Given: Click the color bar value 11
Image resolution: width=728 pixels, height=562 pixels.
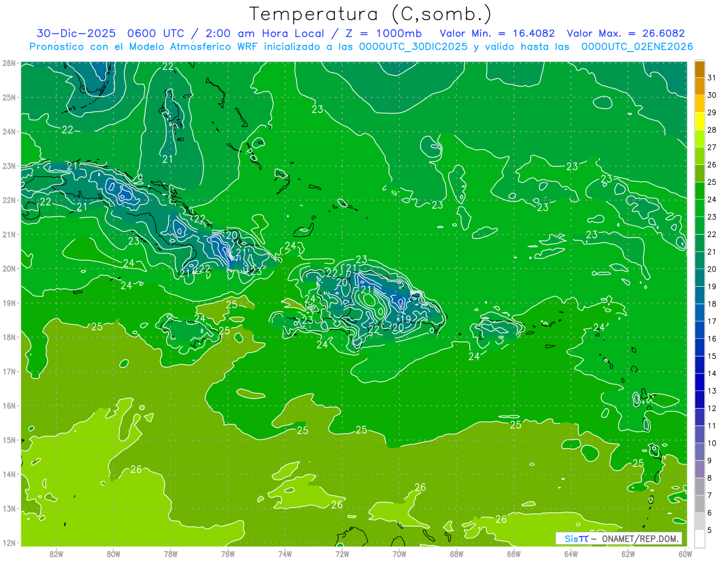Looking at the screenshot, I should coord(712,426).
